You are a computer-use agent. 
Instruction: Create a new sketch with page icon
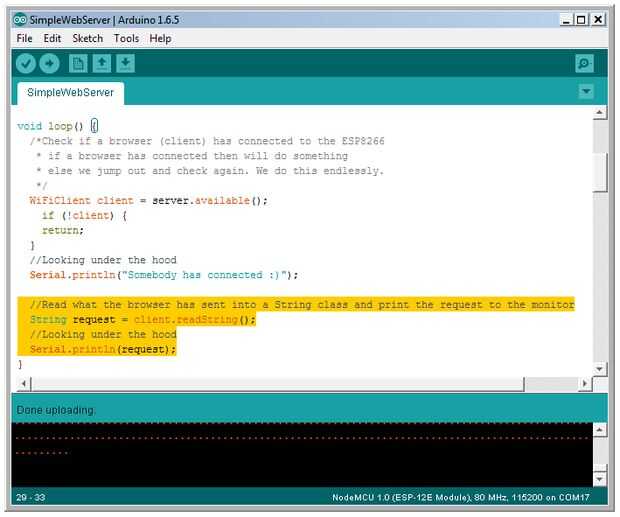(x=78, y=64)
